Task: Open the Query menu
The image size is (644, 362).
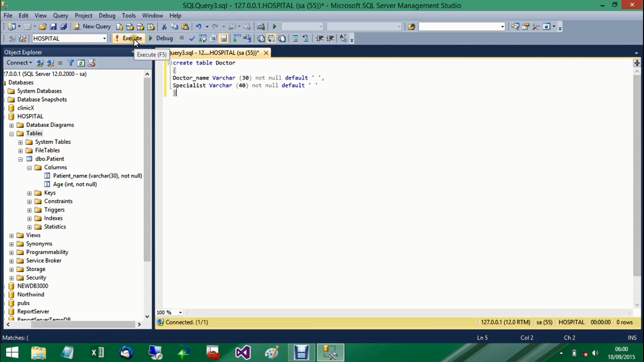Action: click(60, 15)
